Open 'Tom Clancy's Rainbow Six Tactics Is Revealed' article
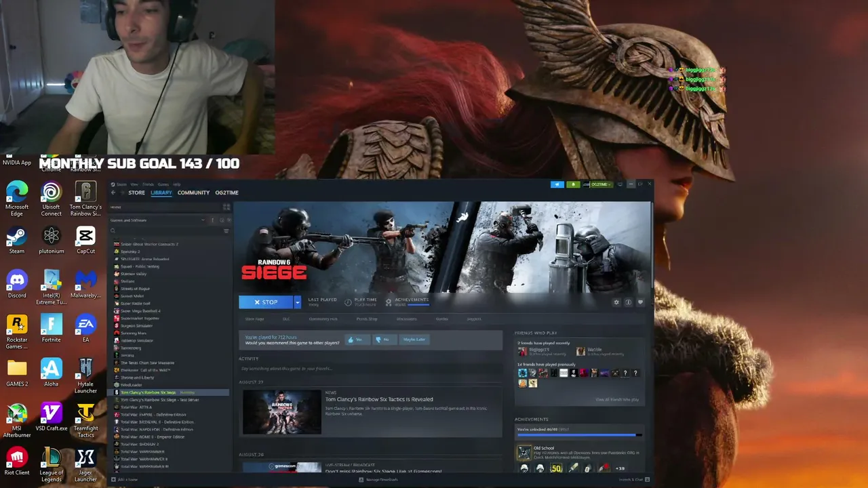Screen dimensions: 868x488 [379, 399]
